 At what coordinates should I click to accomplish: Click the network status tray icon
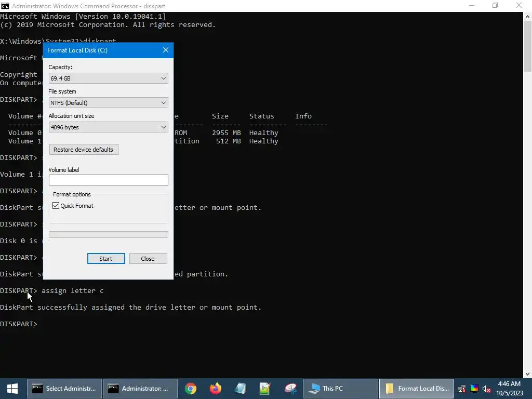[x=462, y=389]
